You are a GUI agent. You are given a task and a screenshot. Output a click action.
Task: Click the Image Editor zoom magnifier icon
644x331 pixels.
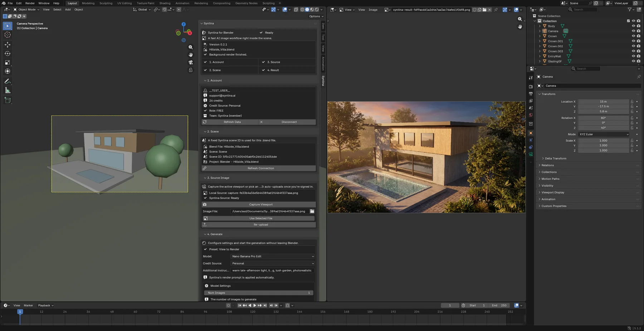(520, 19)
